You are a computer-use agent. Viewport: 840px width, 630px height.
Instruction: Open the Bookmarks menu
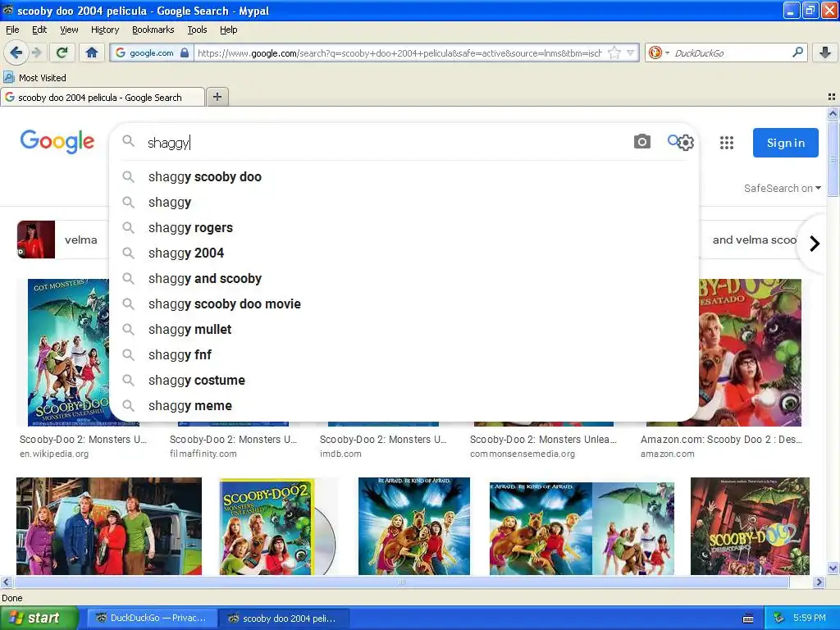click(x=153, y=30)
